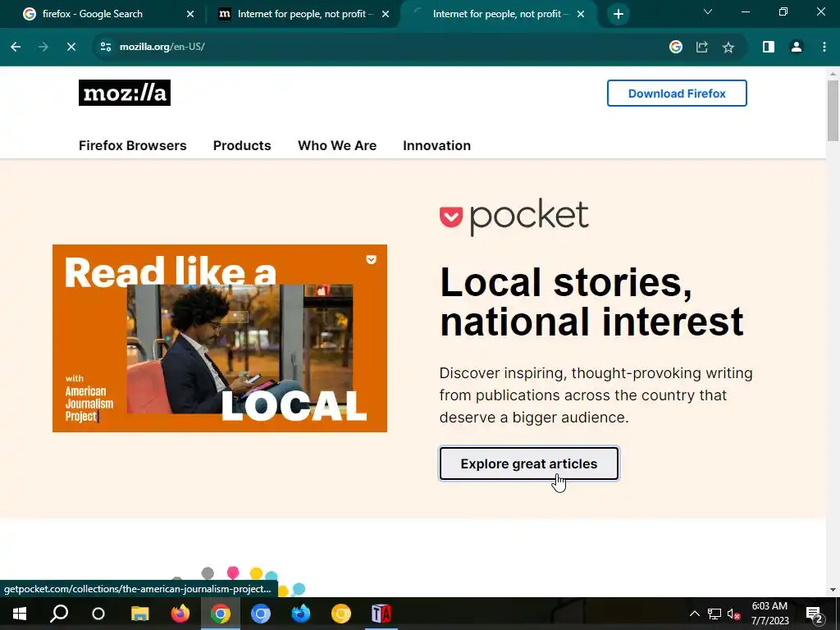Click the forward navigation arrow

tap(43, 47)
